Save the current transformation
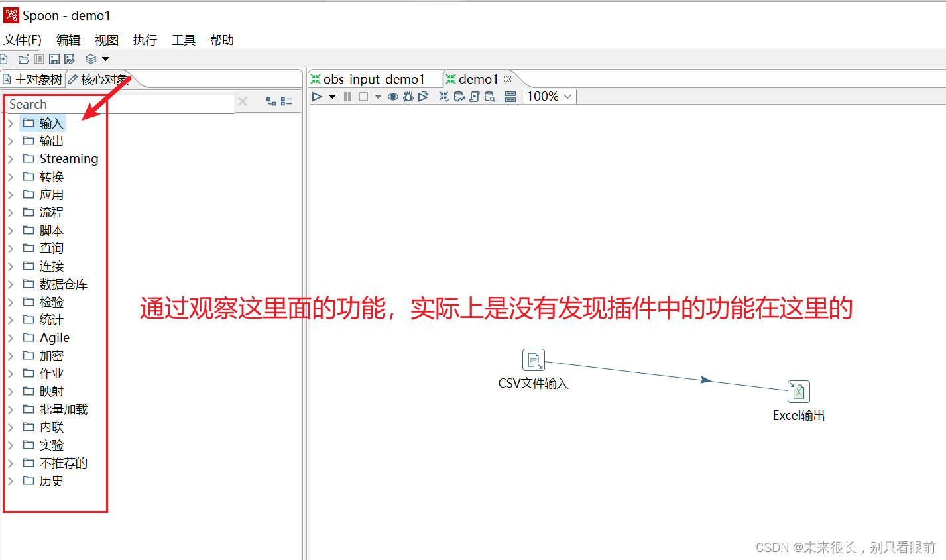Screen dimensions: 946x560 point(54,59)
